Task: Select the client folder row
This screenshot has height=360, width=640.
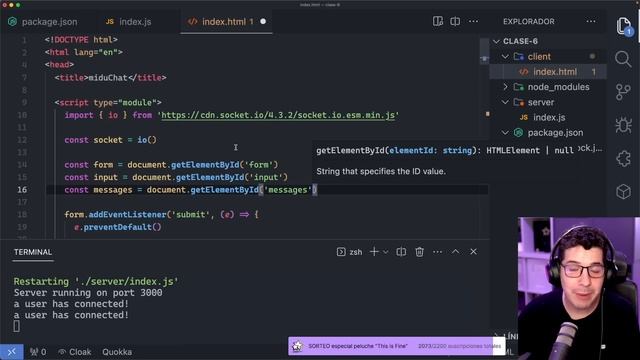Action: point(548,56)
